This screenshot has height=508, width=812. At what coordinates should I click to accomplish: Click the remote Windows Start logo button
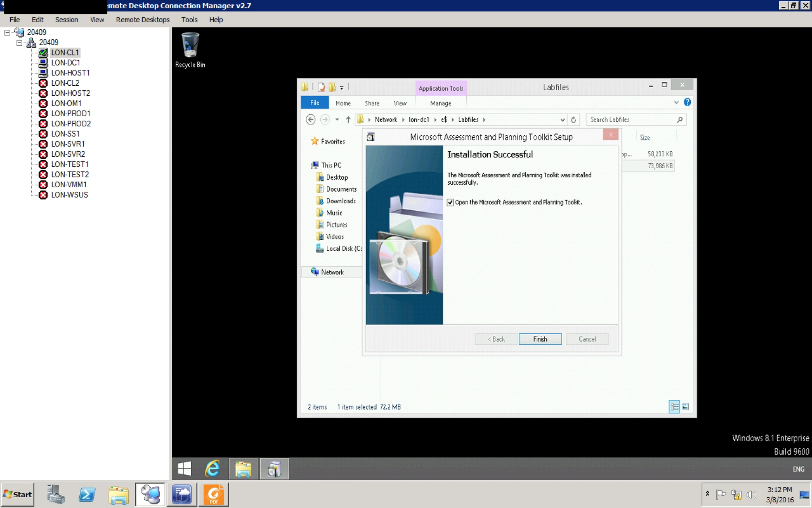pyautogui.click(x=184, y=469)
